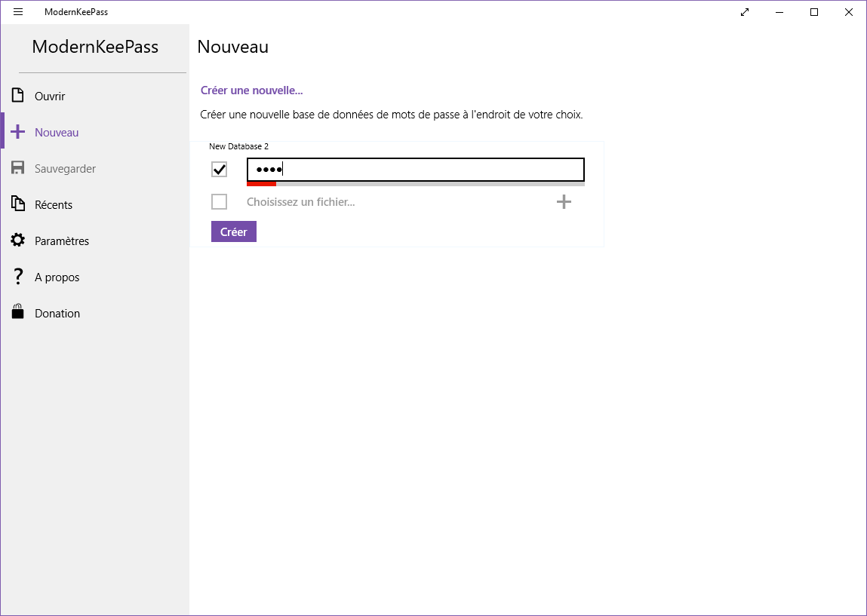Click the Donation shopping bag icon

coord(18,313)
